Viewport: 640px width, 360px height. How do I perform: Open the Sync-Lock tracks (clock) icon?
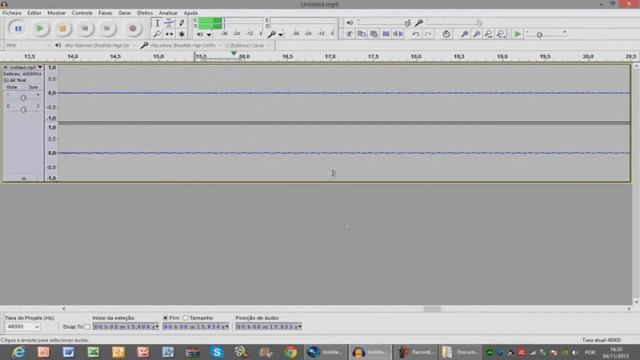pyautogui.click(x=446, y=34)
